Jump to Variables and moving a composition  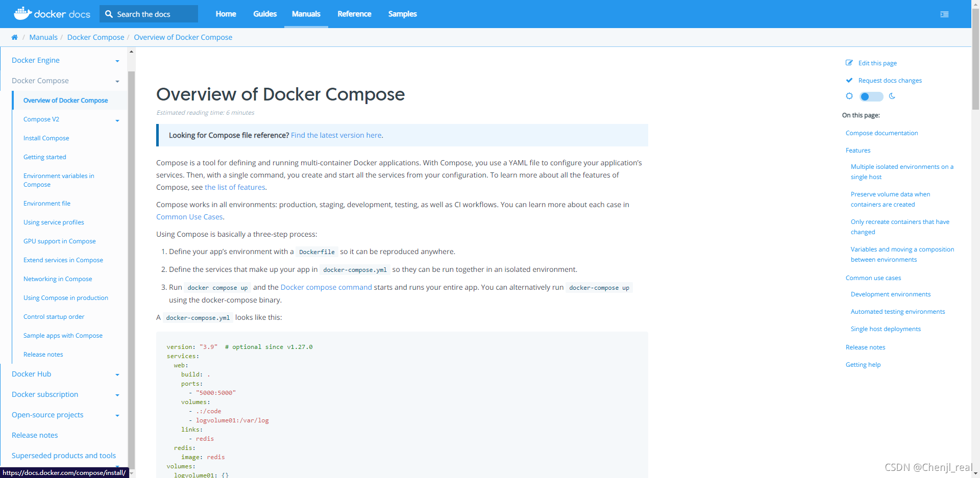click(902, 255)
